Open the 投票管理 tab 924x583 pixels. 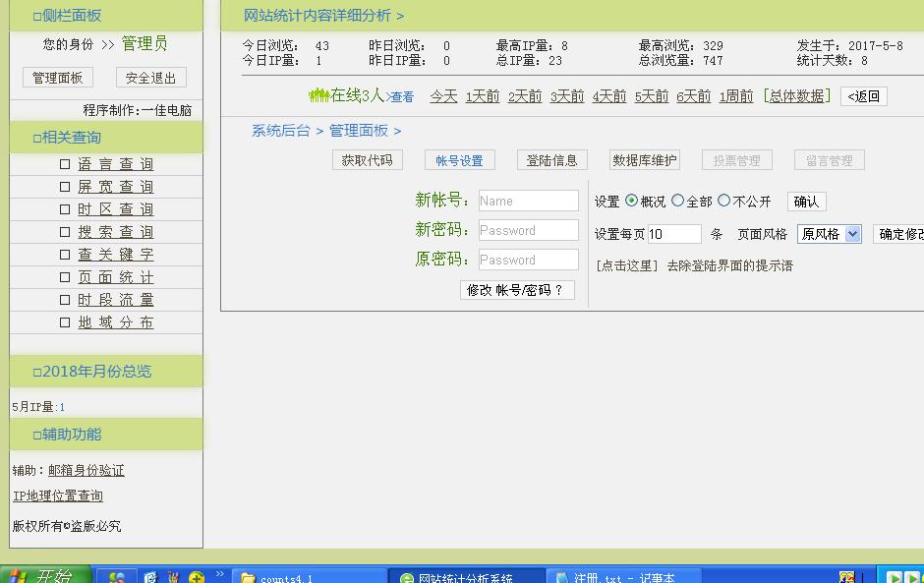click(736, 159)
